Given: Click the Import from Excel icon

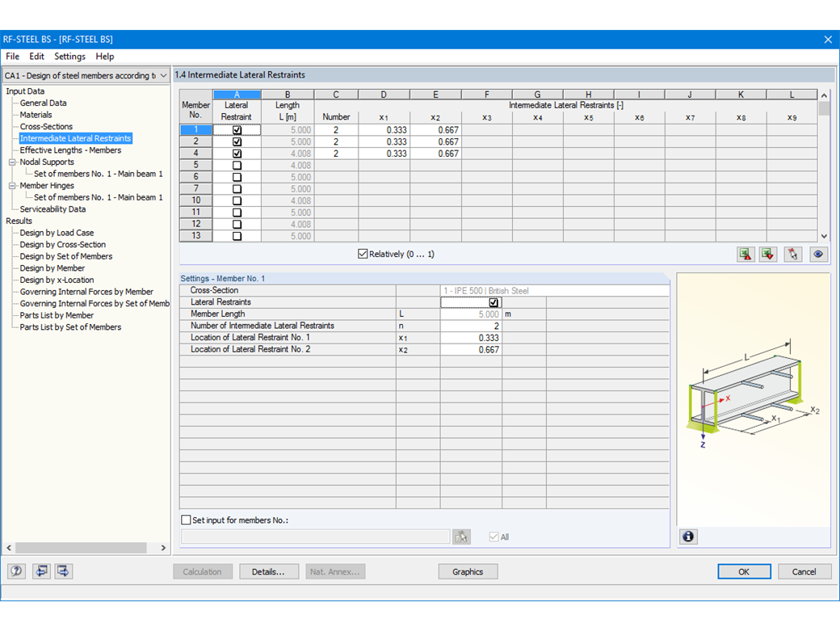Looking at the screenshot, I should click(768, 254).
